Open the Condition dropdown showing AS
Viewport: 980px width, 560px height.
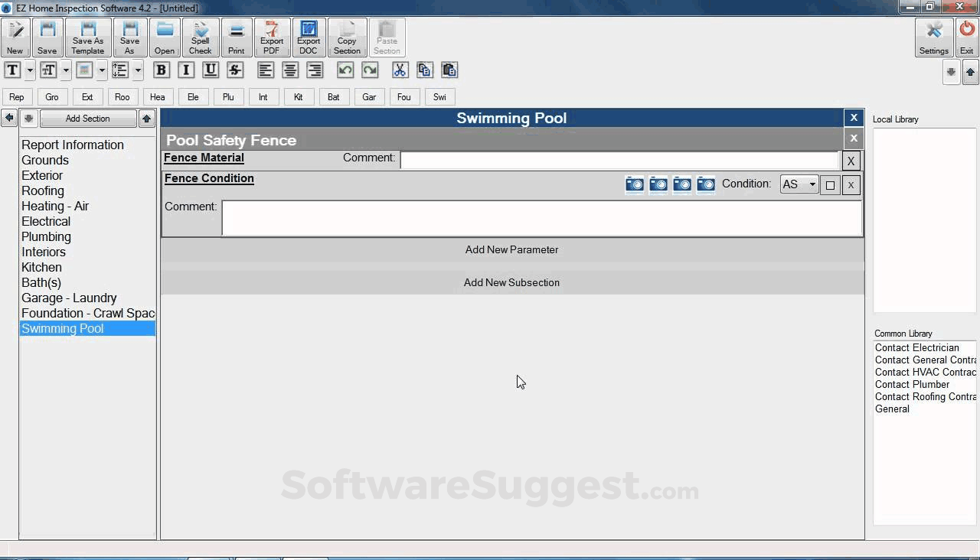tap(799, 184)
